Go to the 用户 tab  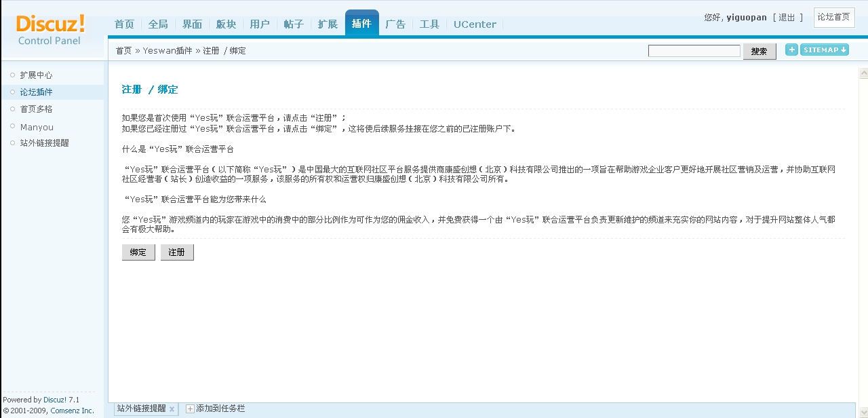260,24
